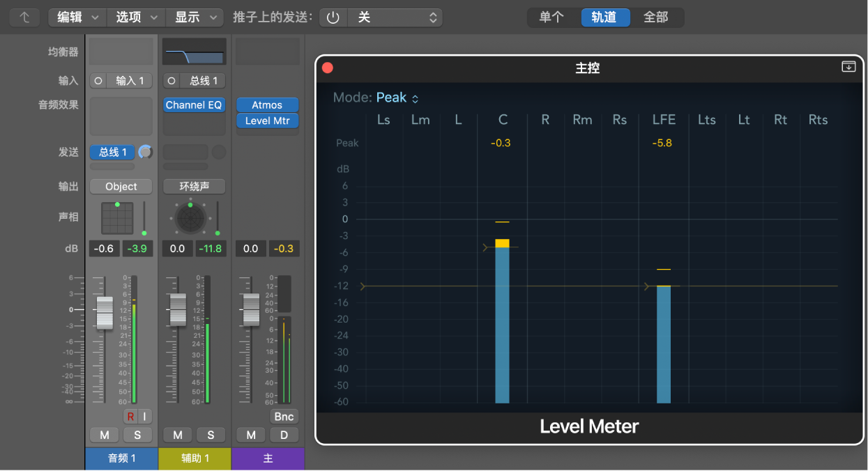Image resolution: width=868 pixels, height=471 pixels.
Task: Select the 单个 mixer view tab
Action: [551, 17]
